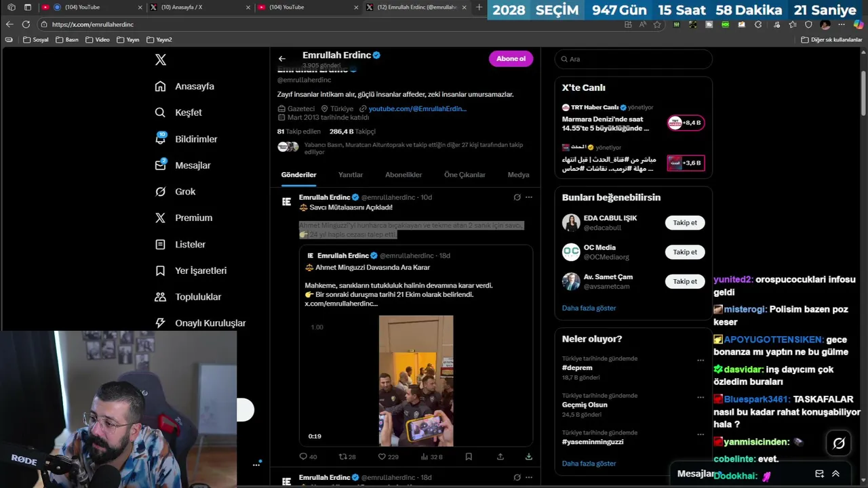Follow EDA CABUL IŞIK

pos(685,223)
